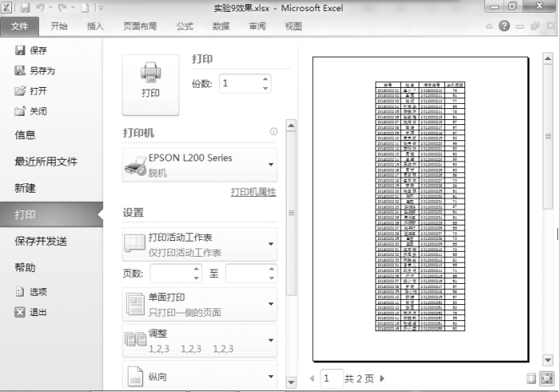Decrease copies with the 份数 down arrow
The image size is (559, 392).
tap(266, 89)
